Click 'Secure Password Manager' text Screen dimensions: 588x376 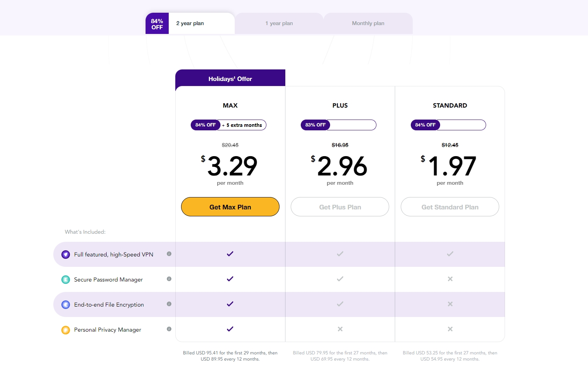tap(108, 280)
